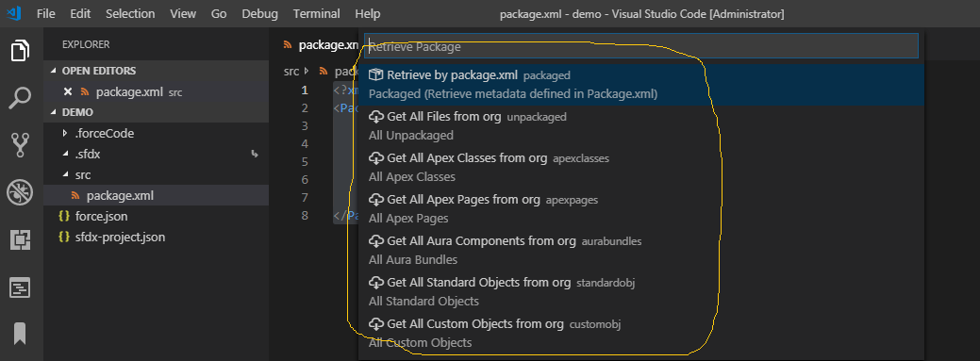980x361 pixels.
Task: Open the Explorer icon in activity bar
Action: point(21,51)
